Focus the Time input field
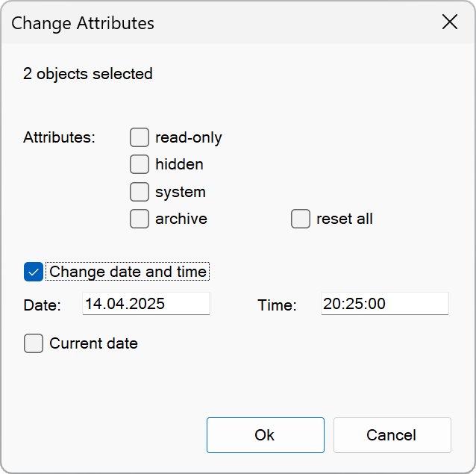 click(x=384, y=304)
